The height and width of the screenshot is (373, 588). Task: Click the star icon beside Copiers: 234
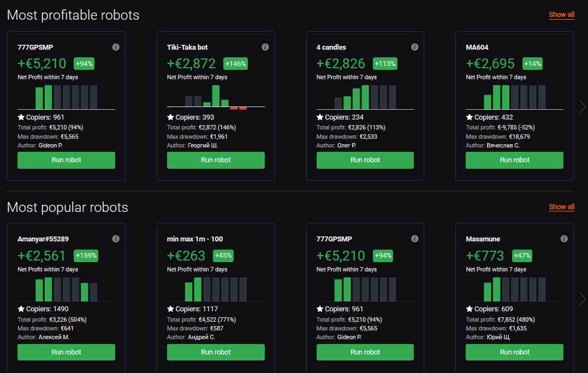[x=320, y=117]
